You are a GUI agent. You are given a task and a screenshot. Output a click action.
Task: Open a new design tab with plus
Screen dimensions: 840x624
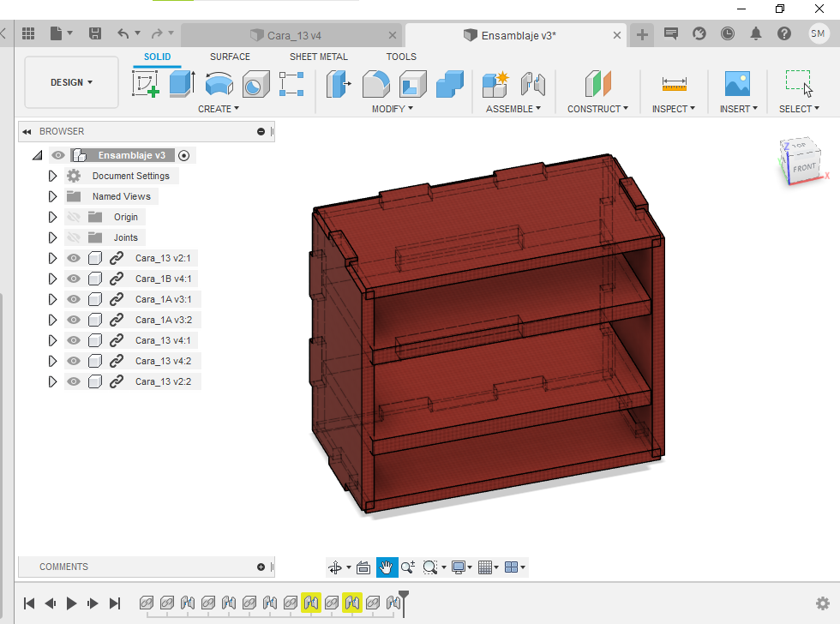pos(642,35)
